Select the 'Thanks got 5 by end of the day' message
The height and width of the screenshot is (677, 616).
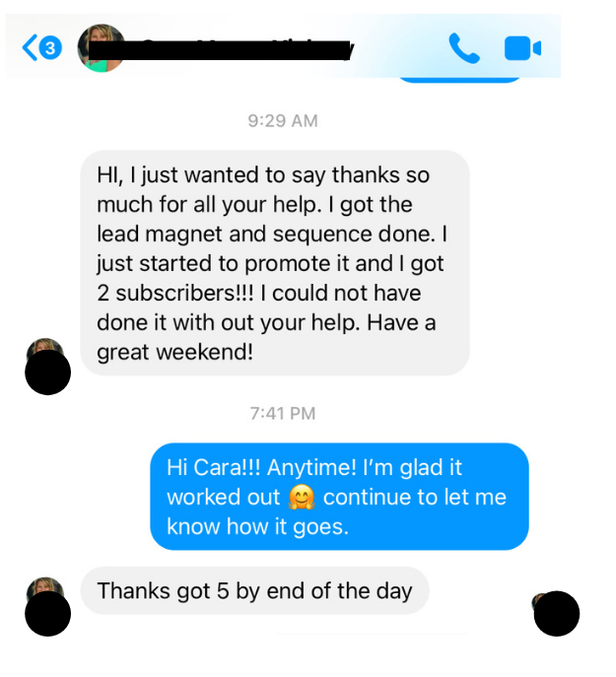[x=255, y=590]
